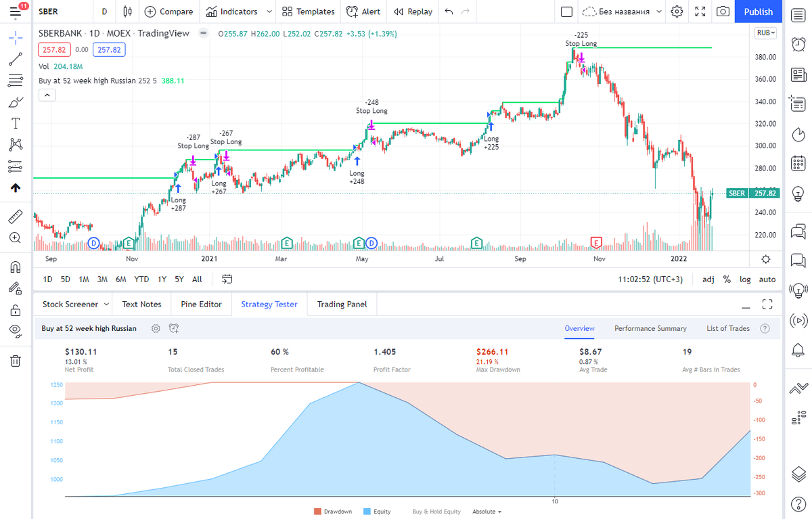Open the Без названия layout dropdown
This screenshot has height=519, width=812.
(x=621, y=12)
